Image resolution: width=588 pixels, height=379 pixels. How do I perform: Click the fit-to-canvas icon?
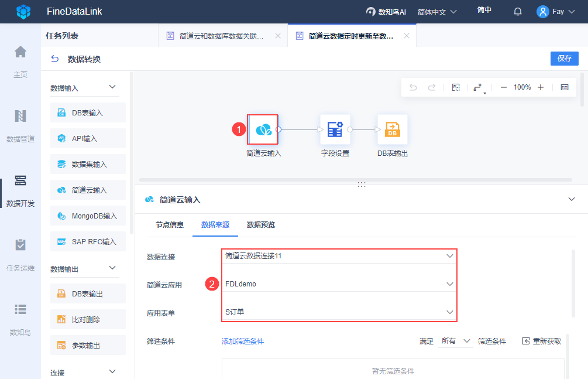456,87
